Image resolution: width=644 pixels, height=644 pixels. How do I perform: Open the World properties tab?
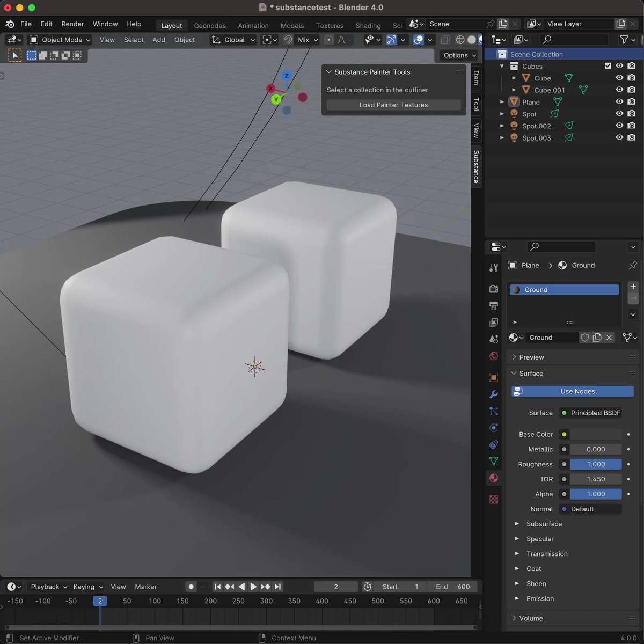[x=494, y=356]
